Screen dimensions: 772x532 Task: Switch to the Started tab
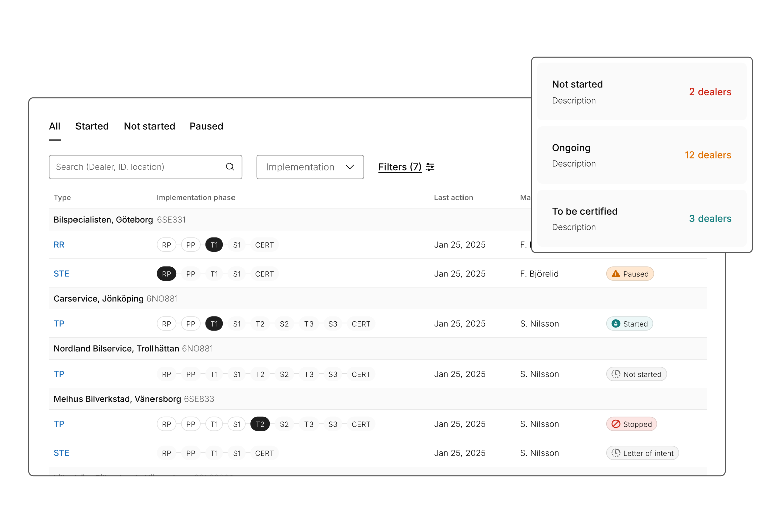tap(92, 126)
